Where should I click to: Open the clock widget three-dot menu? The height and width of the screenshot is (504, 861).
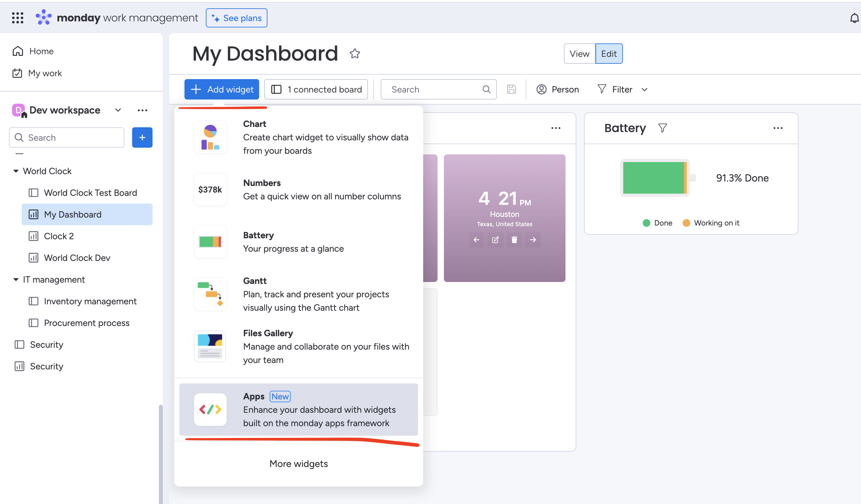(x=556, y=128)
